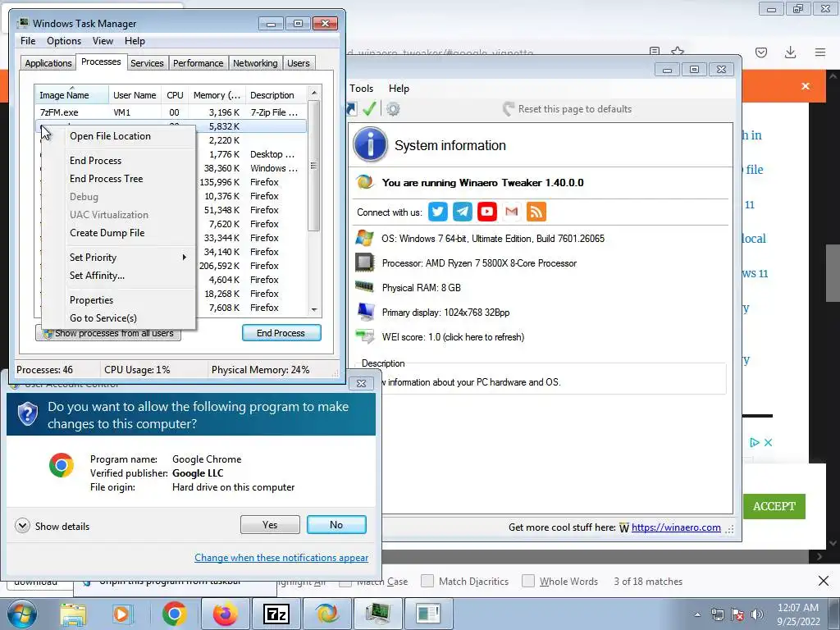
Task: Open Firefox from the taskbar
Action: coord(226,614)
